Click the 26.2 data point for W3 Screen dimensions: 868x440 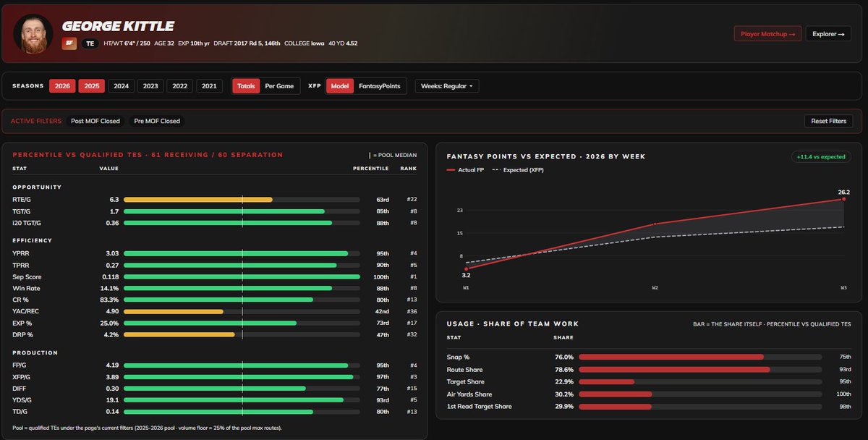(843, 199)
